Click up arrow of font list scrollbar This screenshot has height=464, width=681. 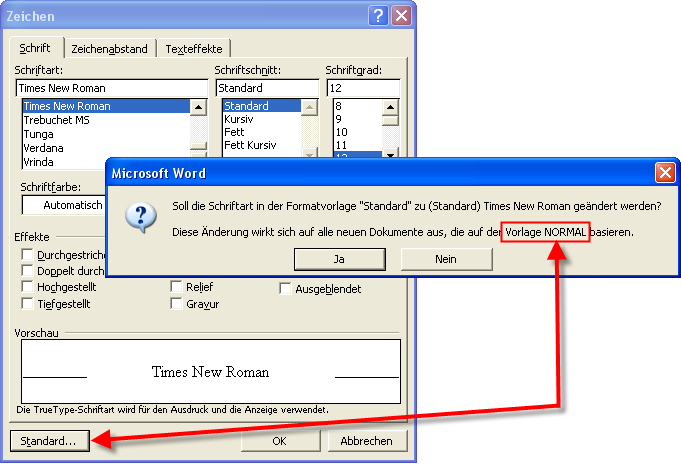click(x=198, y=107)
